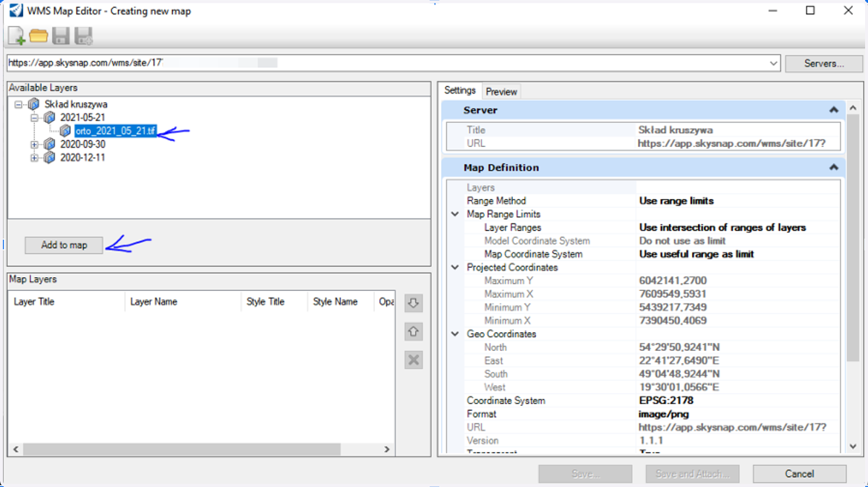
Task: Click the 'Use range limits' value
Action: click(676, 200)
